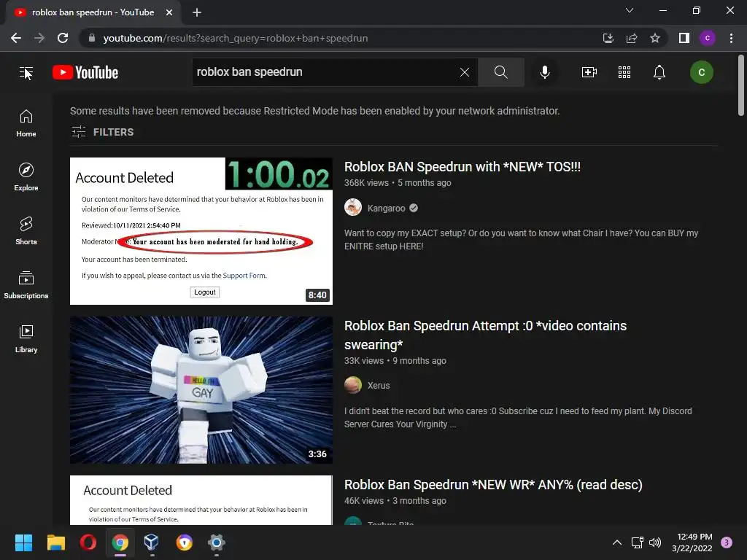Visit the Xerus channel name
The image size is (747, 560).
click(379, 385)
